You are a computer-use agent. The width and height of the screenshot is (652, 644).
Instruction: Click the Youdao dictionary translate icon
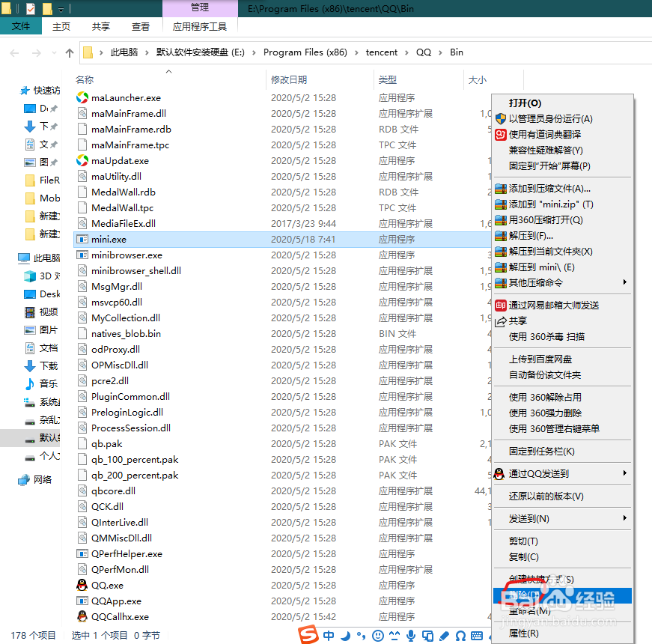coord(501,134)
